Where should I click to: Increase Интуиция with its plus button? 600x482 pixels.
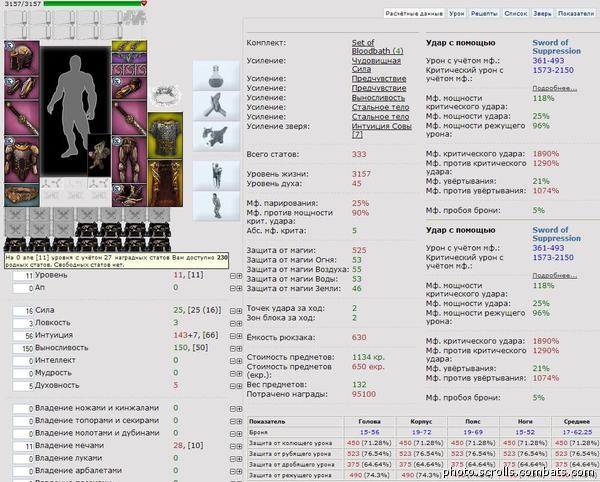(239, 336)
